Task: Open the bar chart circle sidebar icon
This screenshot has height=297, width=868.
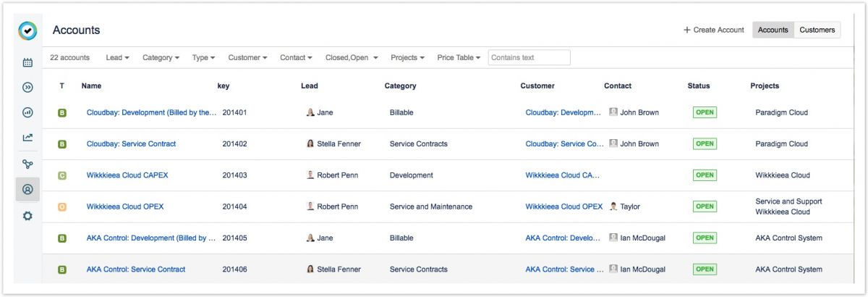Action: click(27, 112)
